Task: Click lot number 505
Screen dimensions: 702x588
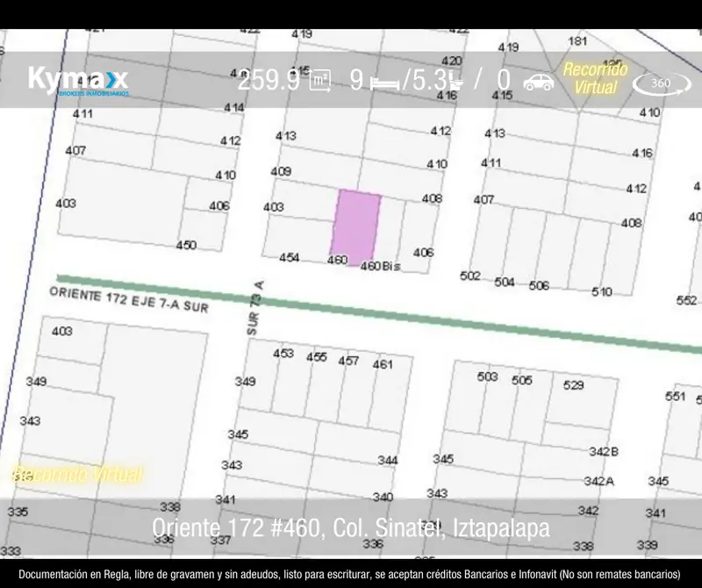Action: [x=521, y=380]
